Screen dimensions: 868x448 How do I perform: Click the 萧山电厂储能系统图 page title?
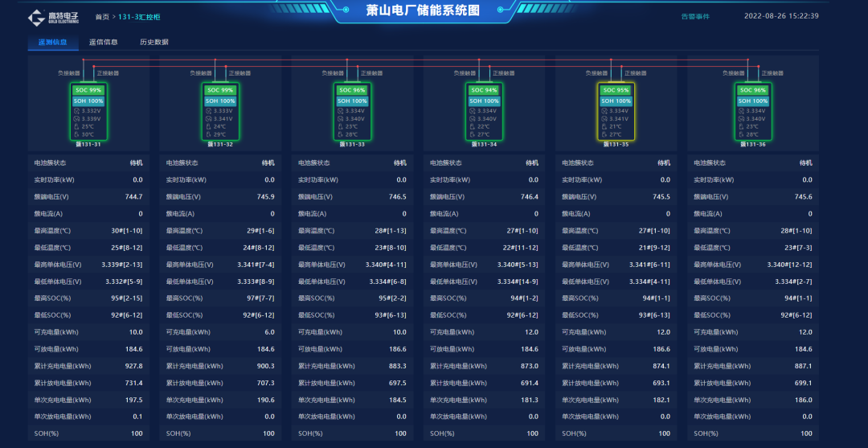(434, 10)
